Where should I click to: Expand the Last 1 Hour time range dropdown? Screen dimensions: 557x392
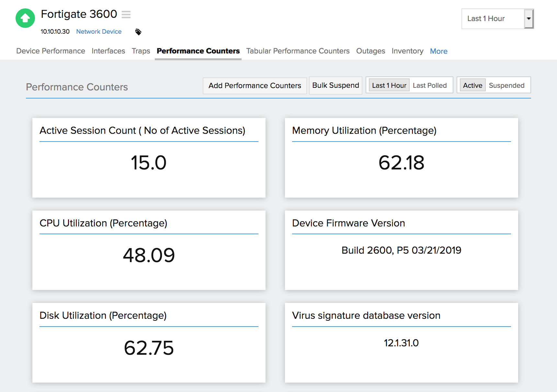(x=493, y=19)
